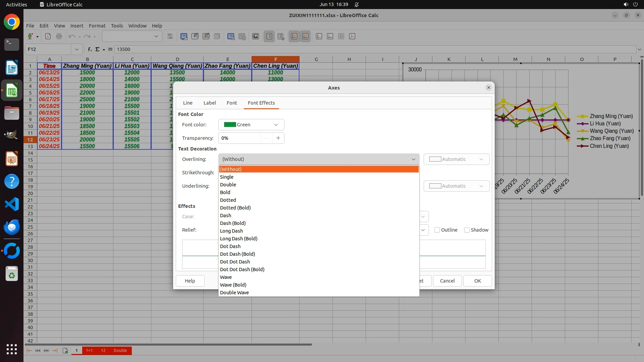Open Visual Studio Code from dock
The image size is (644, 362).
(12, 204)
